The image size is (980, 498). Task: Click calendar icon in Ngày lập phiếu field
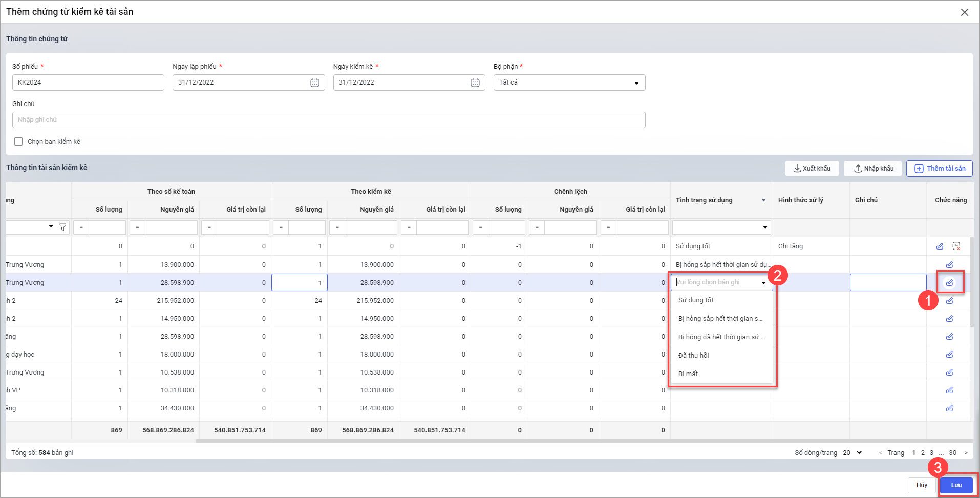[x=314, y=82]
